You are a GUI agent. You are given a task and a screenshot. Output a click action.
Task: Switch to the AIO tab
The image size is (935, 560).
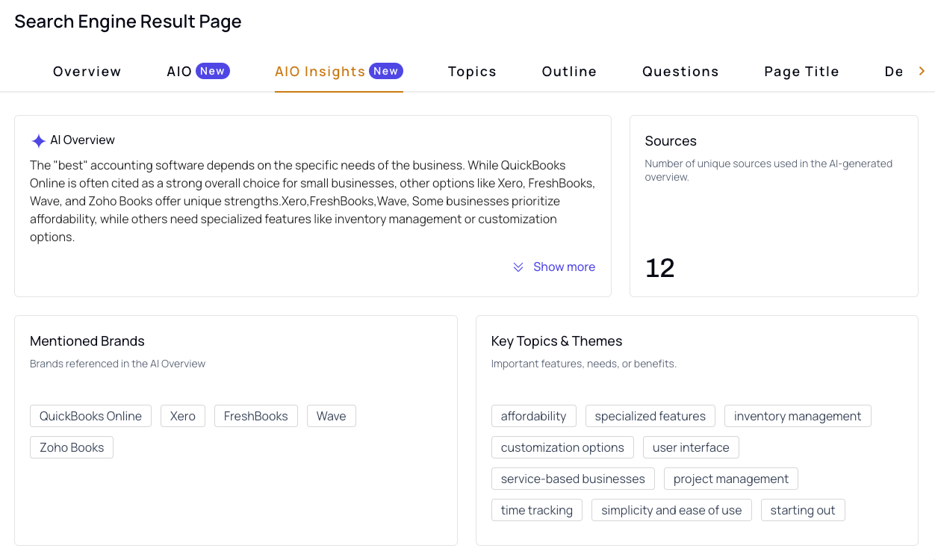point(178,71)
